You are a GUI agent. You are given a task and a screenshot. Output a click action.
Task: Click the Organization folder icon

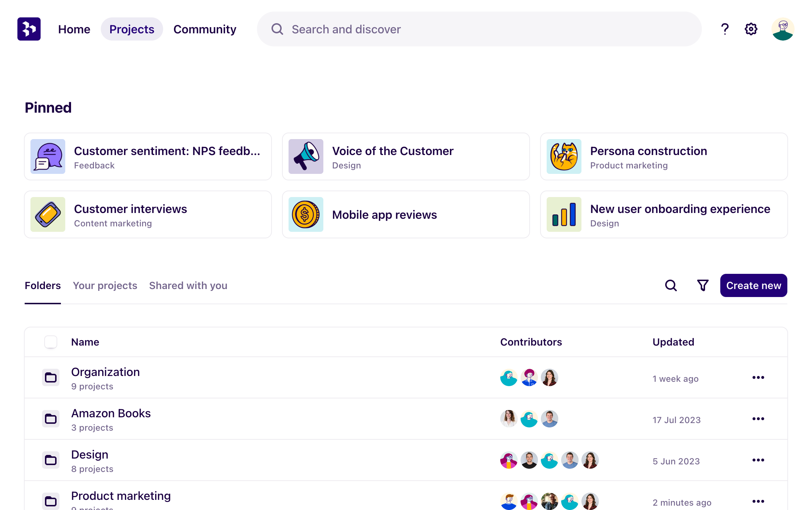click(x=51, y=377)
